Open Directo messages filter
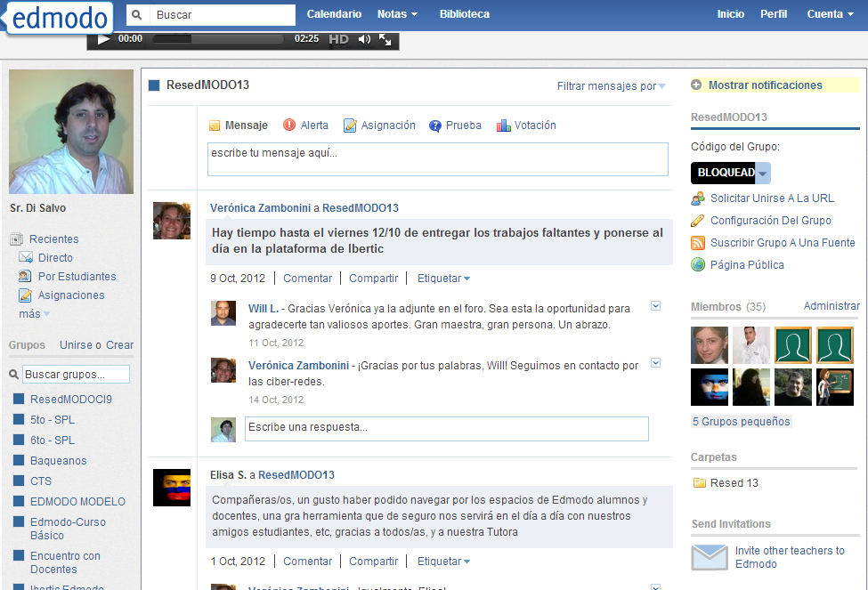Screen dimensions: 868x590 tap(55, 258)
